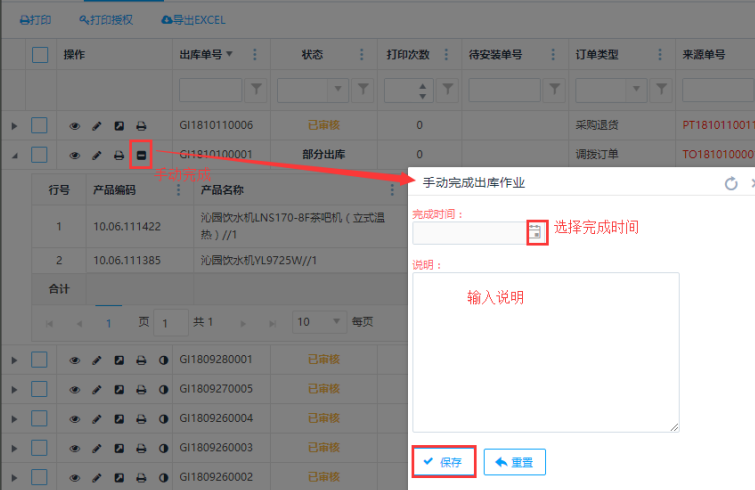The width and height of the screenshot is (755, 490).
Task: Click 打印授权 in the top toolbar
Action: coord(105,19)
